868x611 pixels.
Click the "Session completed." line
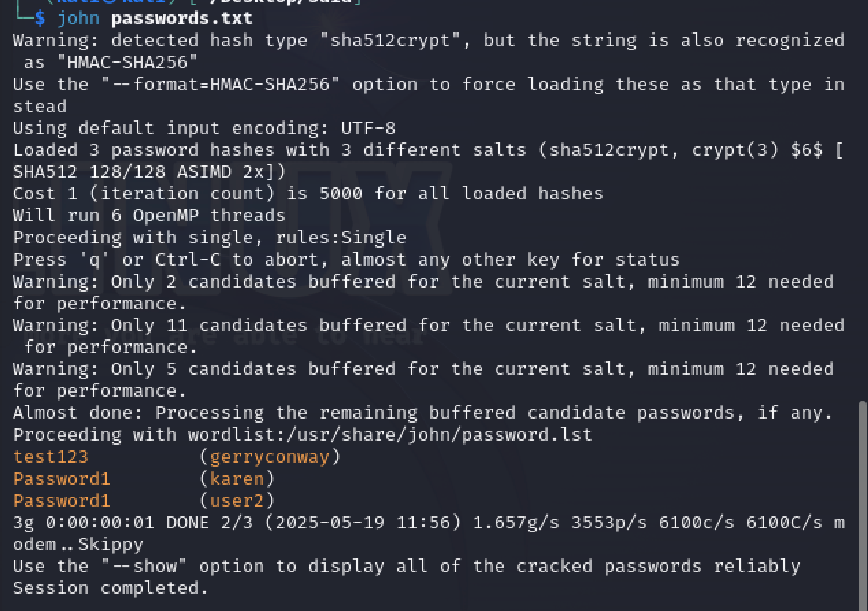click(x=110, y=588)
